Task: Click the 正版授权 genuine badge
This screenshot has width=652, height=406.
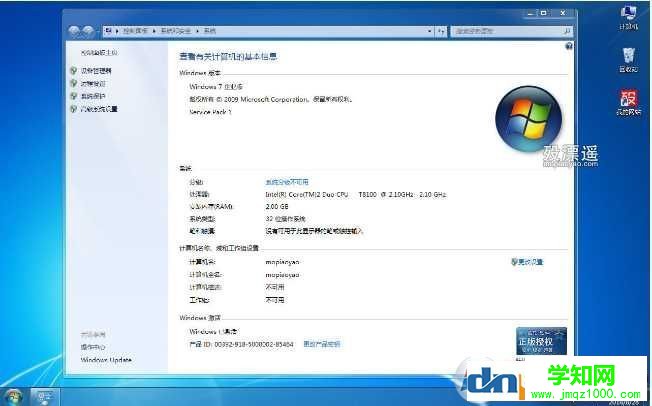Action: pyautogui.click(x=541, y=341)
